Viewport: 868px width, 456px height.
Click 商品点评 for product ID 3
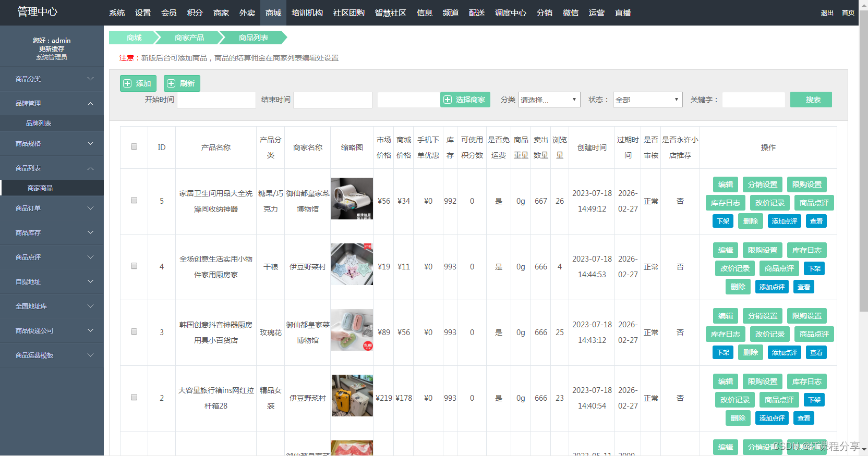[814, 334]
